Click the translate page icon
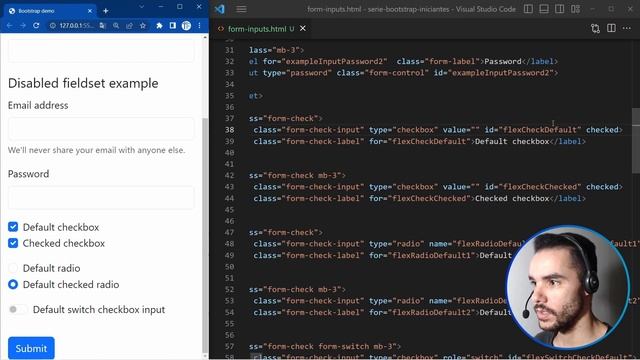 (x=102, y=25)
